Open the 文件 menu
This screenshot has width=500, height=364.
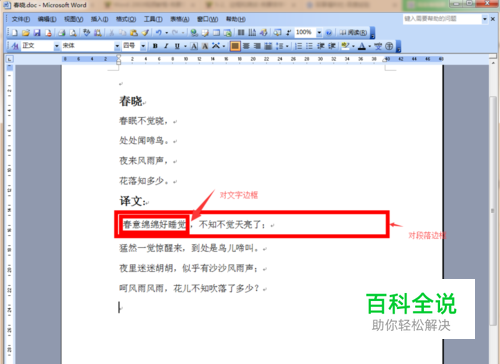pyautogui.click(x=21, y=19)
